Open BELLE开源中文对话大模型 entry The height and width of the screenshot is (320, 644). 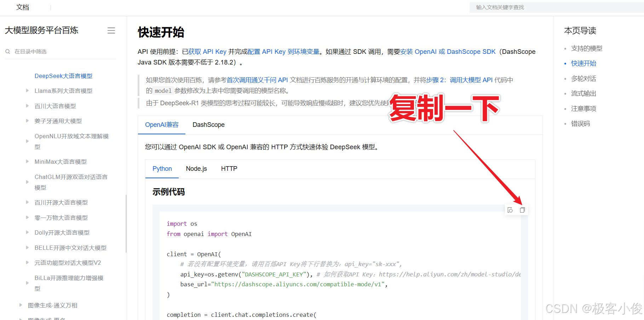[x=70, y=248]
